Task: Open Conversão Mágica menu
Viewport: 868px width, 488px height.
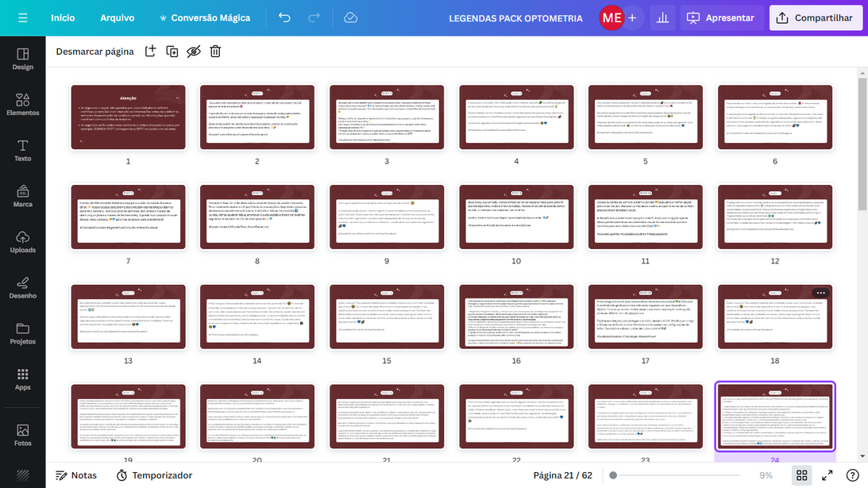Action: [x=205, y=17]
